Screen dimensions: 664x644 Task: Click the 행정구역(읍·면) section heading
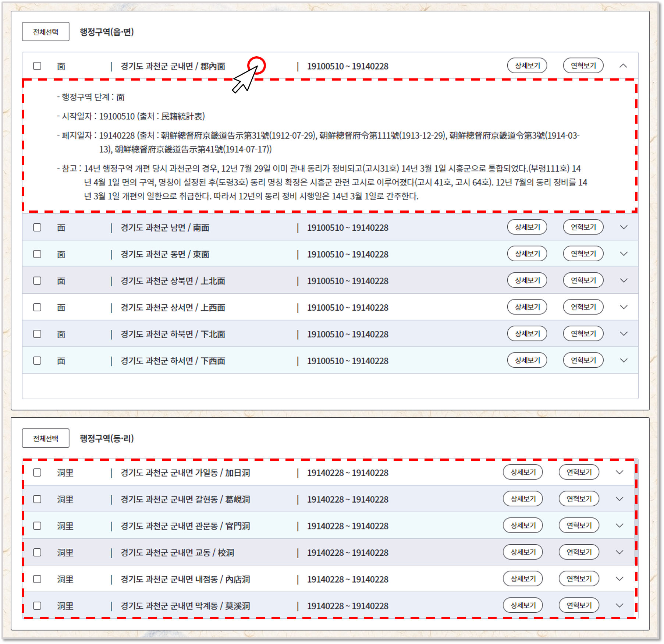click(x=107, y=32)
